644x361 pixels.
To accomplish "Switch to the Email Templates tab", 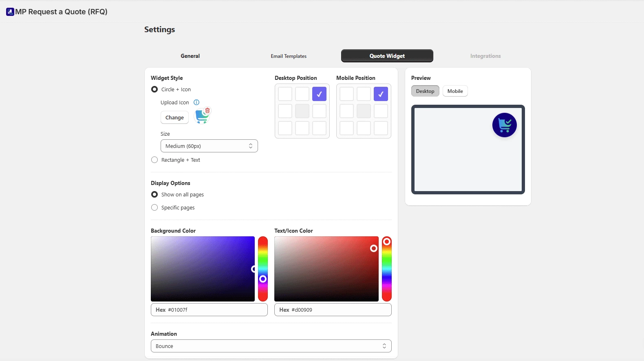I will pos(289,56).
